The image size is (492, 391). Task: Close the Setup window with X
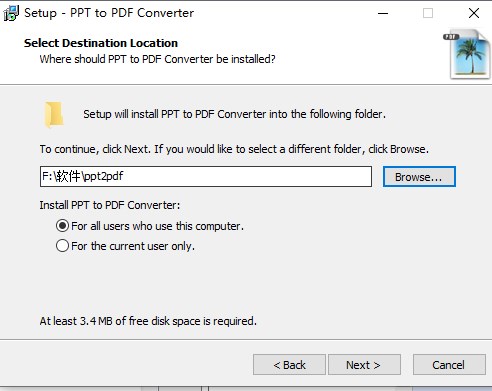pyautogui.click(x=474, y=13)
